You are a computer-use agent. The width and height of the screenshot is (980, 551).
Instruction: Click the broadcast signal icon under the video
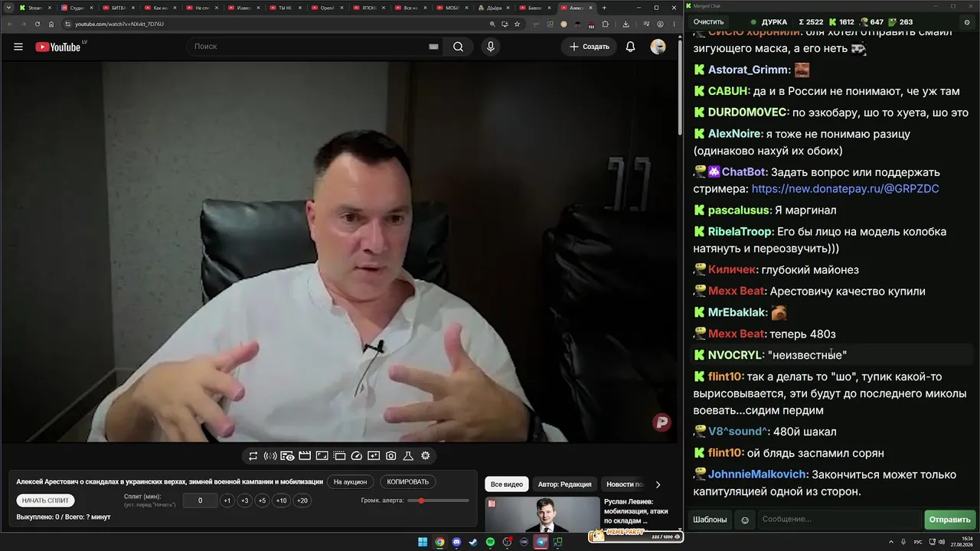270,456
